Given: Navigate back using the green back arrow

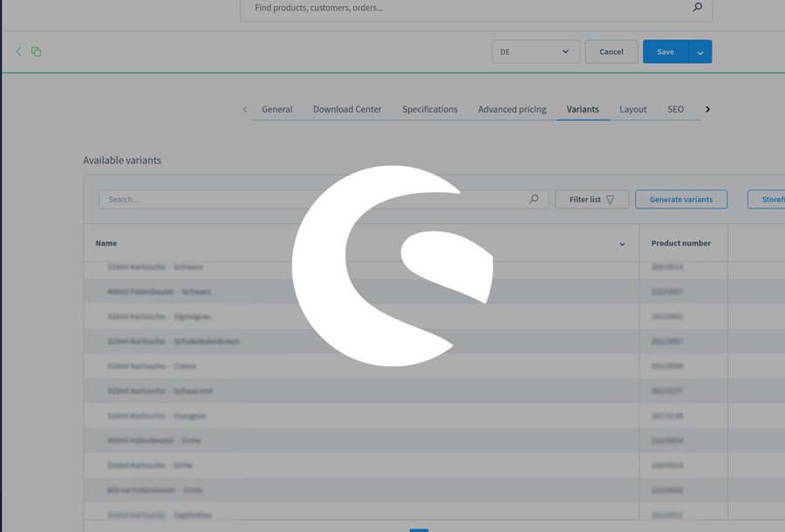Looking at the screenshot, I should point(18,51).
